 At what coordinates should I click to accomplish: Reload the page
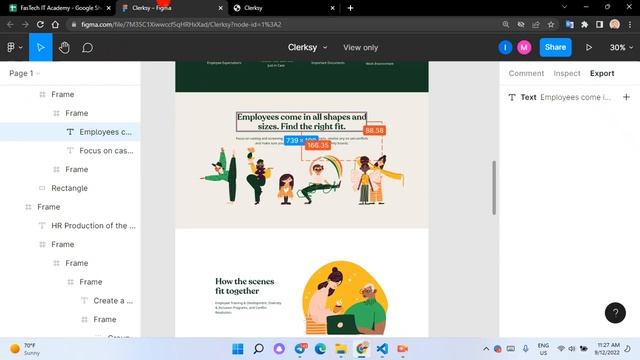[40, 24]
